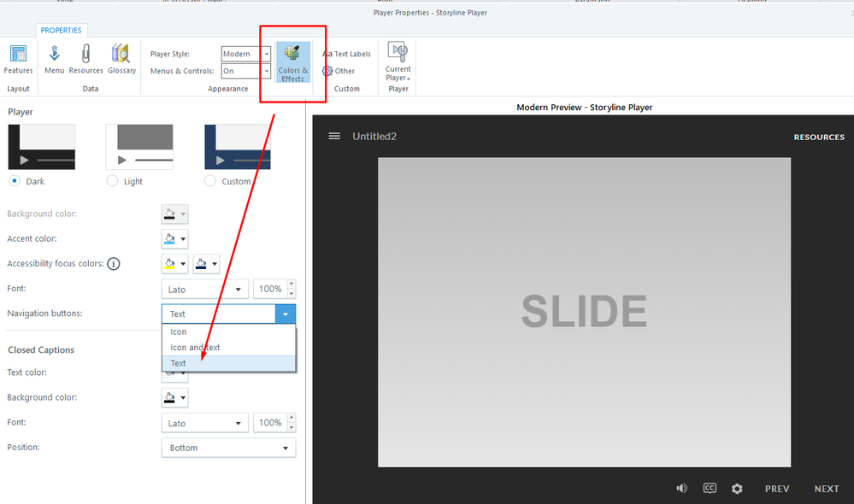This screenshot has height=504, width=854.
Task: Open the Closed Captions Font dropdown
Action: (x=205, y=423)
